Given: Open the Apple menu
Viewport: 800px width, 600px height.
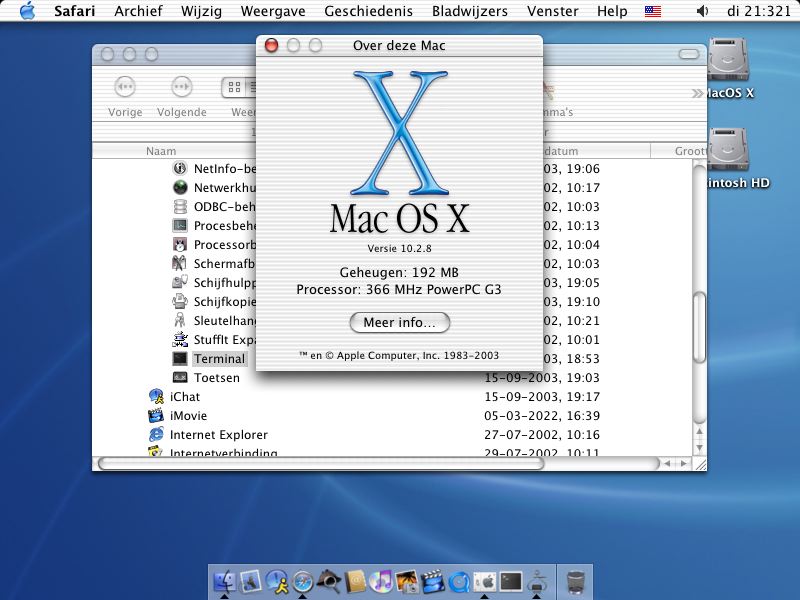Looking at the screenshot, I should (27, 12).
